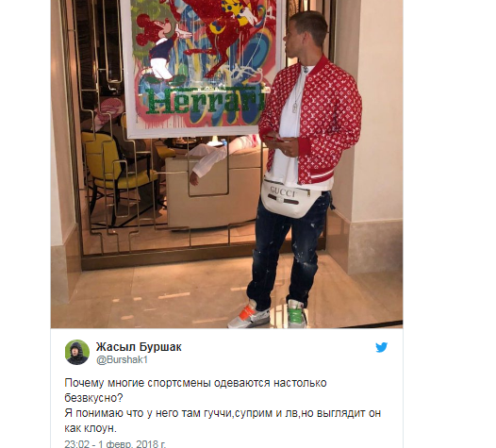Click the blue Twitter bird icon

tap(382, 347)
